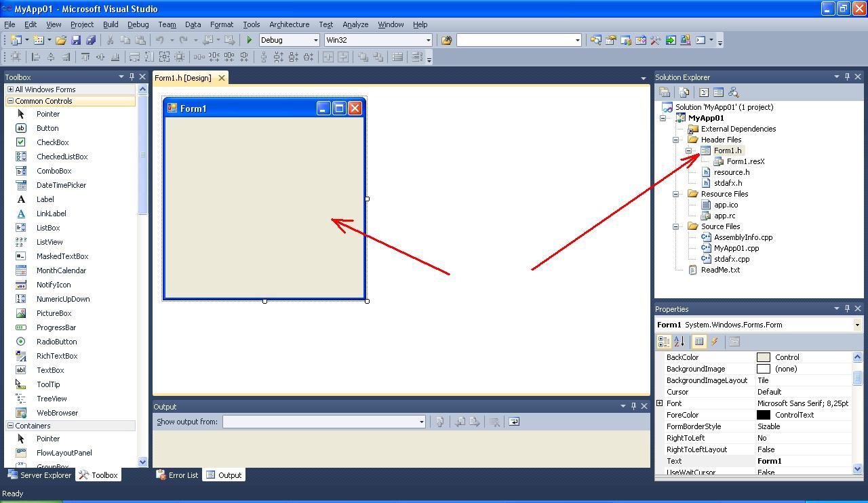Expand the Font property node

(660, 403)
